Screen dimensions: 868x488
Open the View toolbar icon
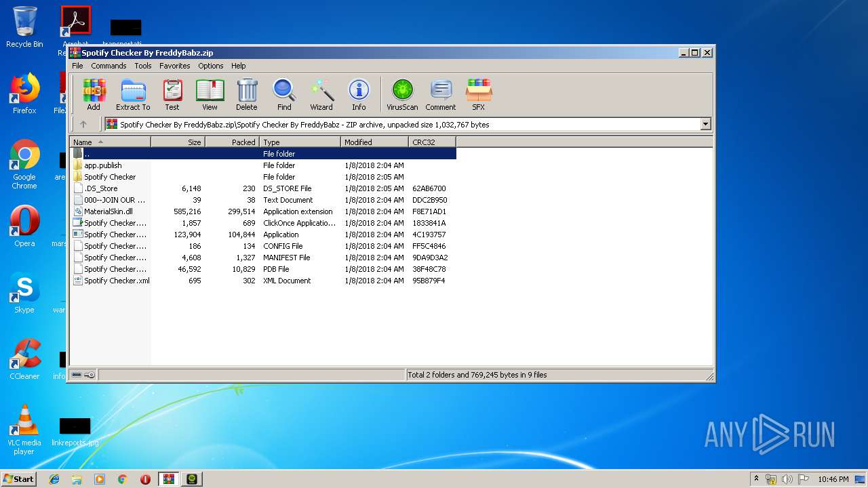210,94
